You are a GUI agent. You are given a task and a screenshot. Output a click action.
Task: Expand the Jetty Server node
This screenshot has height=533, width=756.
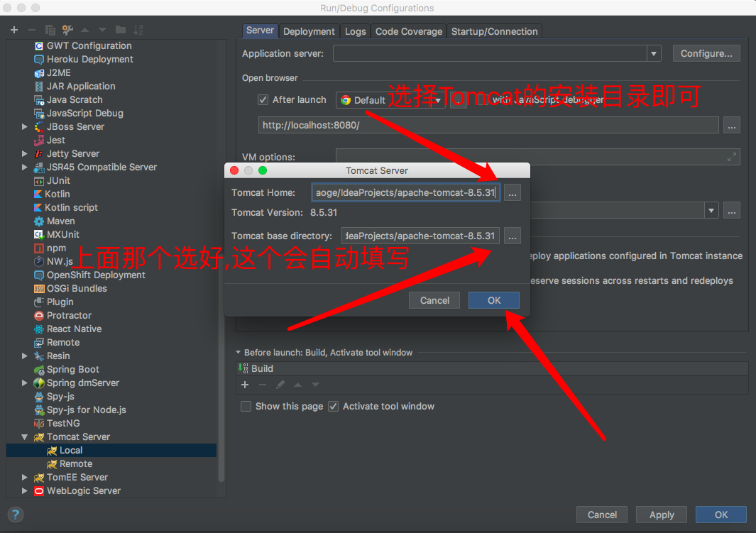point(25,154)
